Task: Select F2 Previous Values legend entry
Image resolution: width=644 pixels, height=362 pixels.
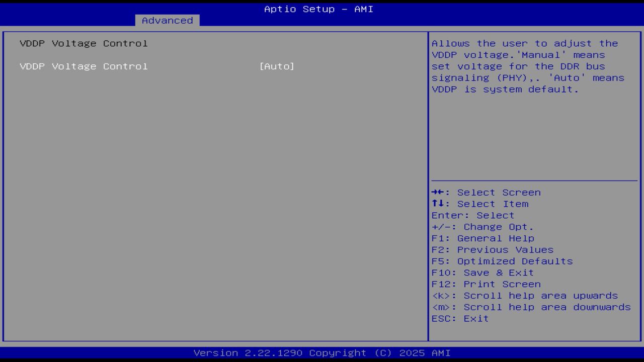Action: click(x=492, y=249)
